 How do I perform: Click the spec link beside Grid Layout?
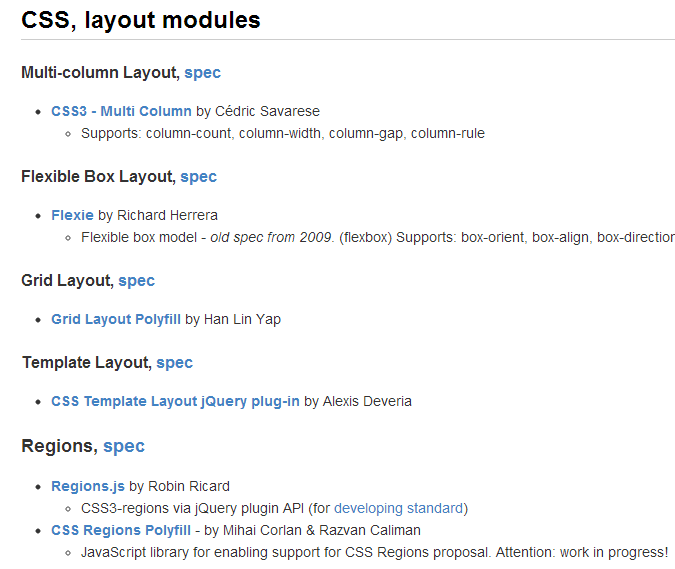tap(136, 281)
